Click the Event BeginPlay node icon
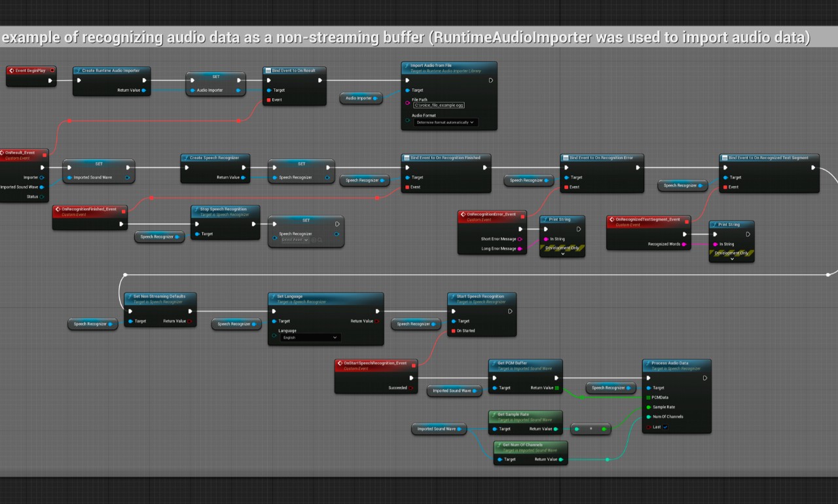The width and height of the screenshot is (838, 504). click(12, 70)
